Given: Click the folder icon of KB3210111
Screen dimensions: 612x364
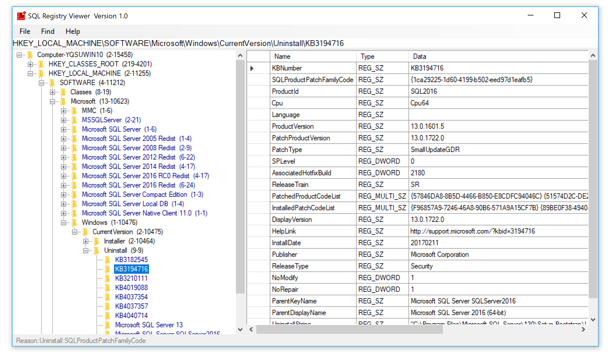Looking at the screenshot, I should [108, 278].
